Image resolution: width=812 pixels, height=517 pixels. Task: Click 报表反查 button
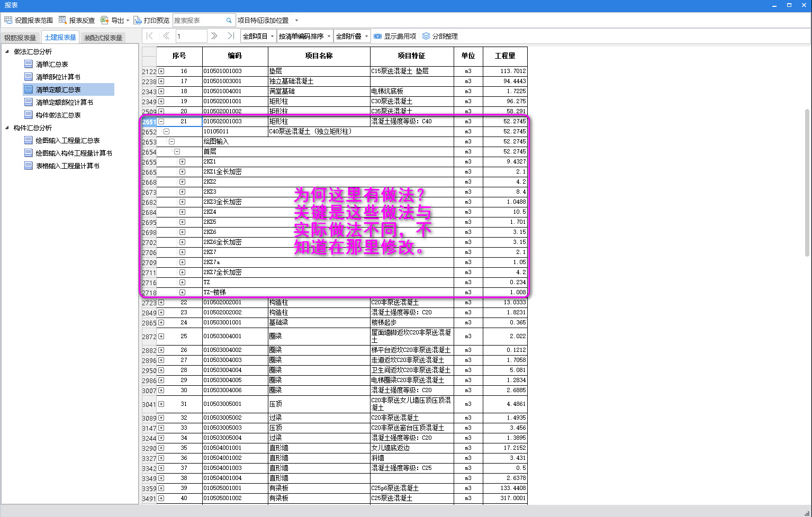coord(77,20)
